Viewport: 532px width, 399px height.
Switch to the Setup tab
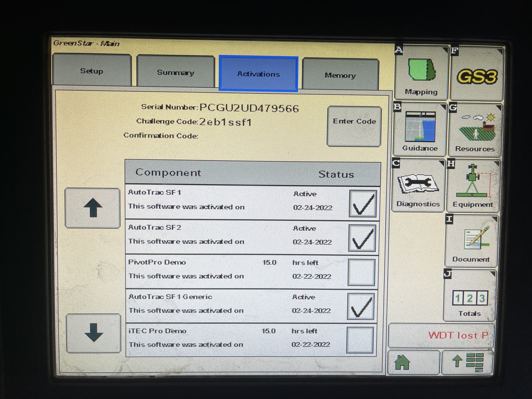(x=92, y=70)
